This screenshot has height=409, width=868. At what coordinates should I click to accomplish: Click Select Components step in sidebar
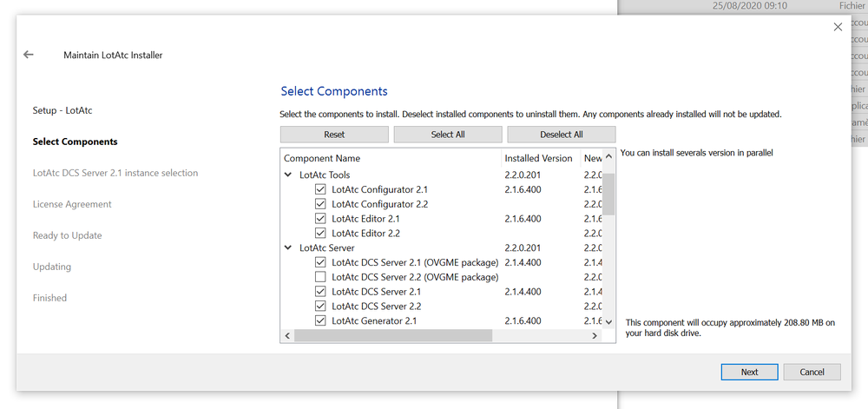point(76,142)
